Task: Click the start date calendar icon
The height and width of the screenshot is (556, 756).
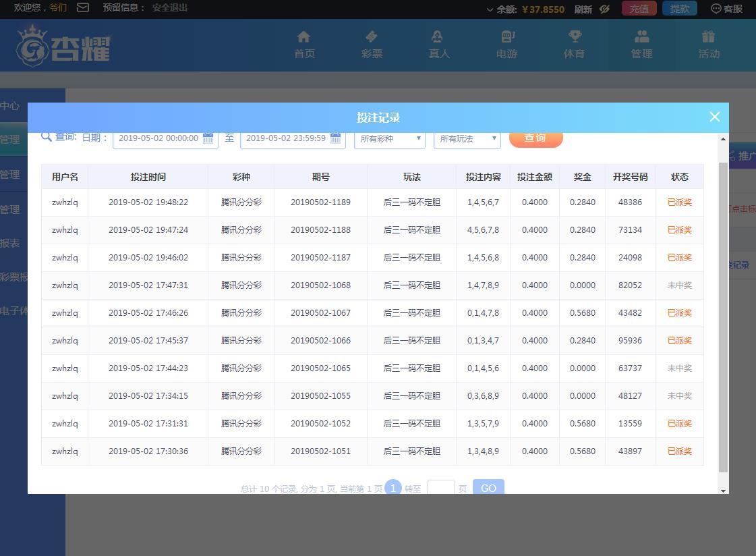Action: (208, 138)
